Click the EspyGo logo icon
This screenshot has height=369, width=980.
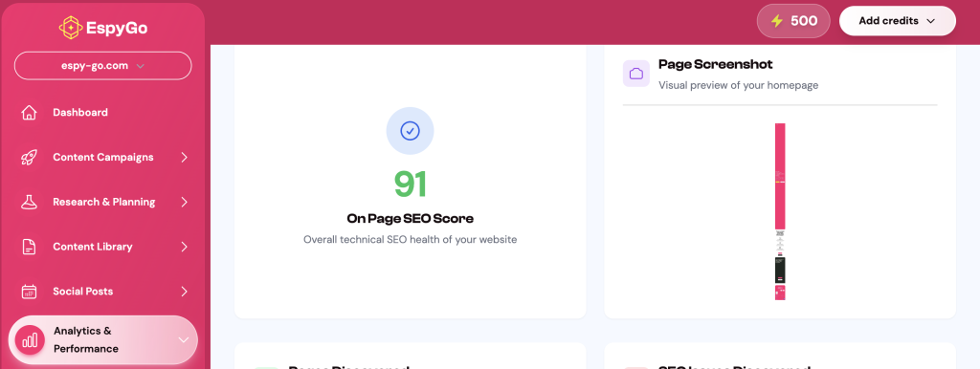click(x=71, y=28)
